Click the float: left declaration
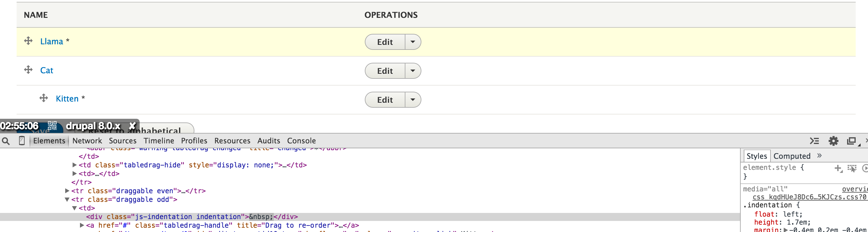The height and width of the screenshot is (232, 868). [x=778, y=214]
